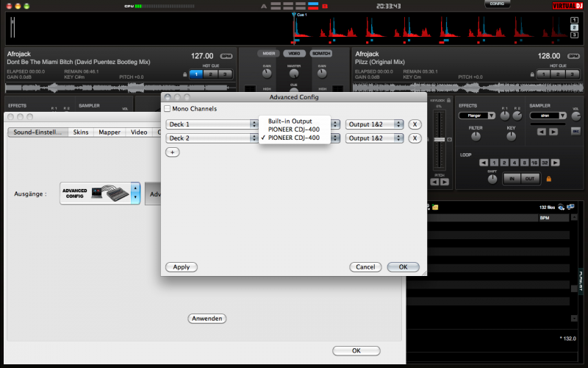Trigger hot cue 3 on right deck
588x368 pixels.
click(573, 74)
